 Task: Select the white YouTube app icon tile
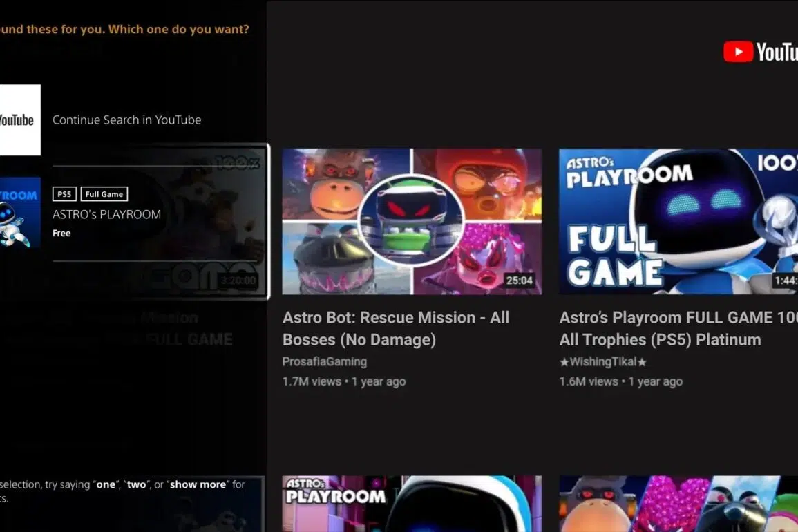pos(20,120)
